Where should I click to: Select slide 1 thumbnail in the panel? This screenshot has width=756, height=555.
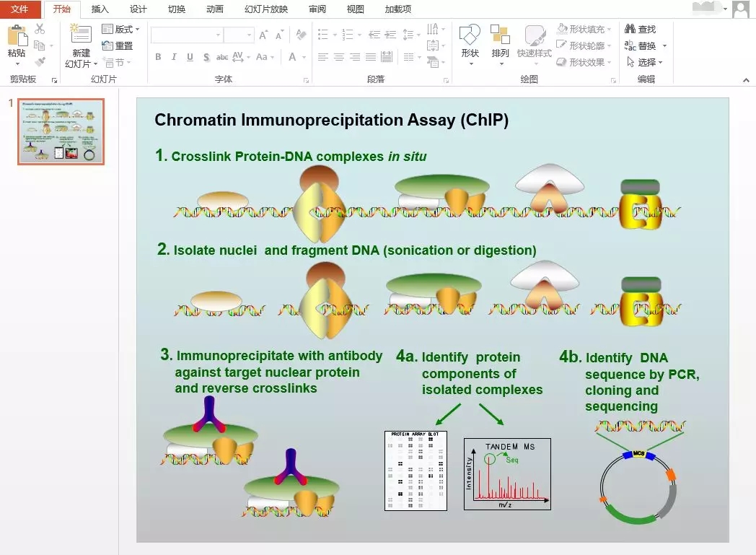pos(61,131)
